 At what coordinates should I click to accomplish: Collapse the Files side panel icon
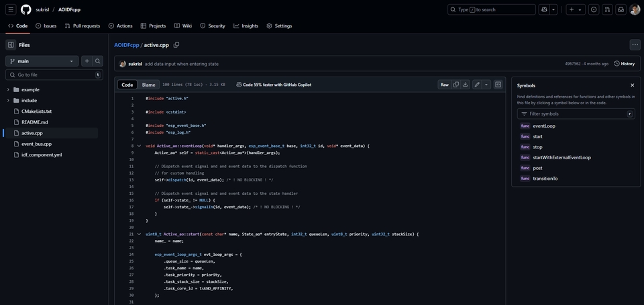point(11,45)
